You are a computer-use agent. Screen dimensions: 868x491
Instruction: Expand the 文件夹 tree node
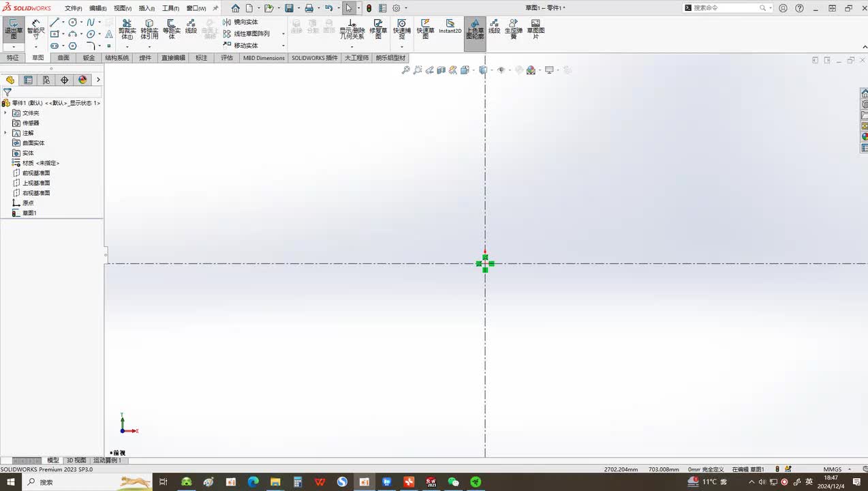pyautogui.click(x=5, y=113)
